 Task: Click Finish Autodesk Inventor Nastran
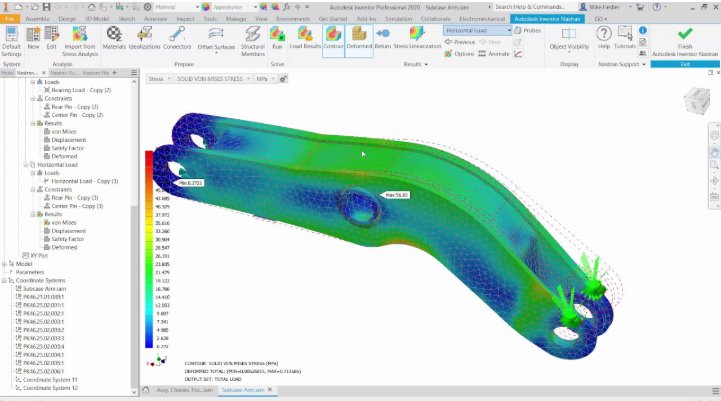pos(685,42)
